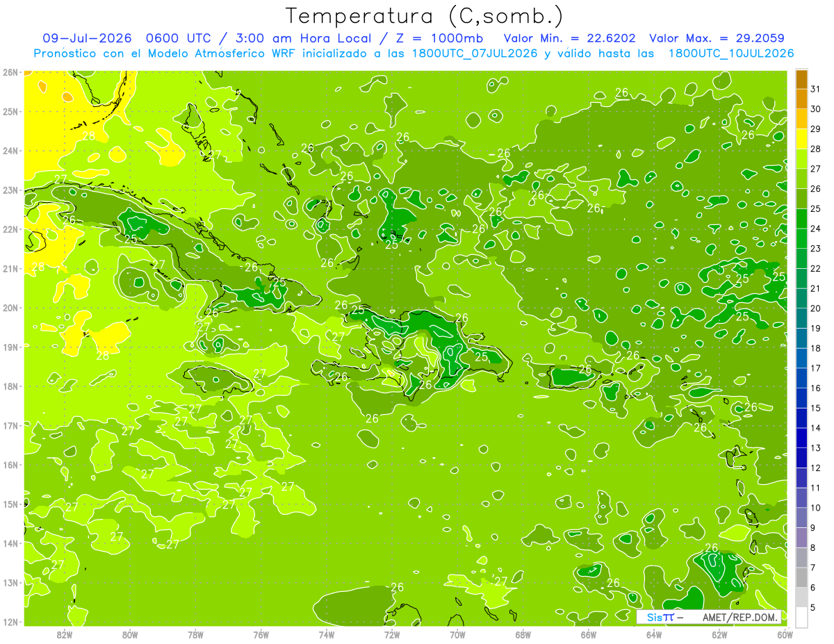The height and width of the screenshot is (644, 834).
Task: Pick the gray swatch between 6 and 7
Action: tap(801, 577)
